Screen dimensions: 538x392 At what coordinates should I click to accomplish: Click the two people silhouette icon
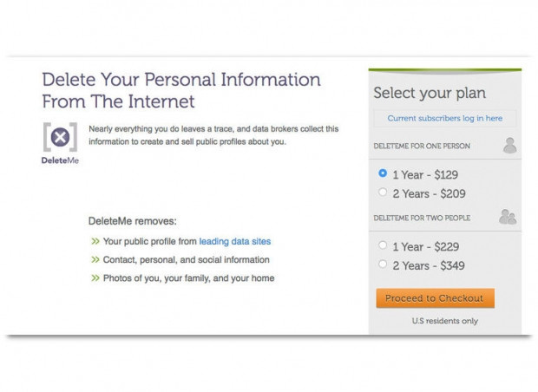[508, 217]
